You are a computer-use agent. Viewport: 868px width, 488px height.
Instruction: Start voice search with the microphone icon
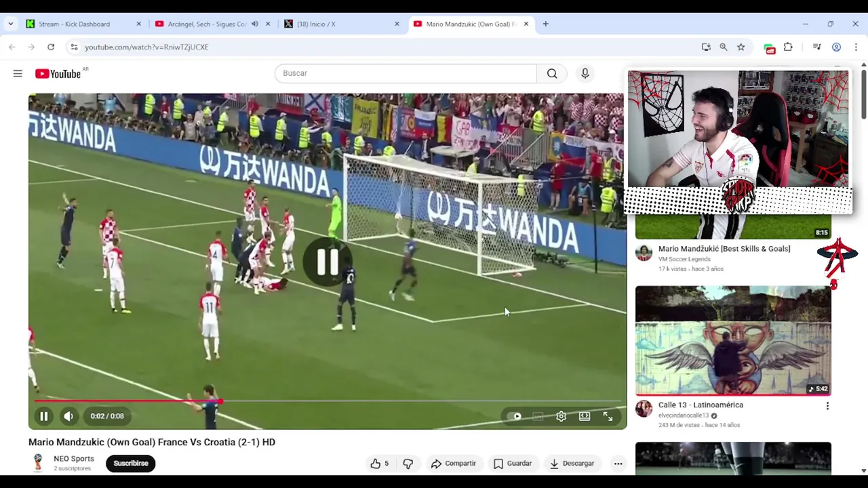pos(585,73)
